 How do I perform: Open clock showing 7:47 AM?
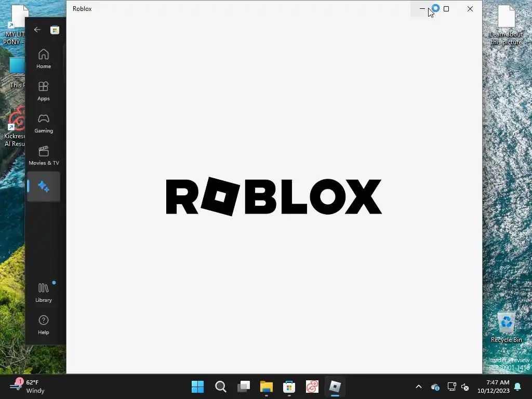click(494, 387)
